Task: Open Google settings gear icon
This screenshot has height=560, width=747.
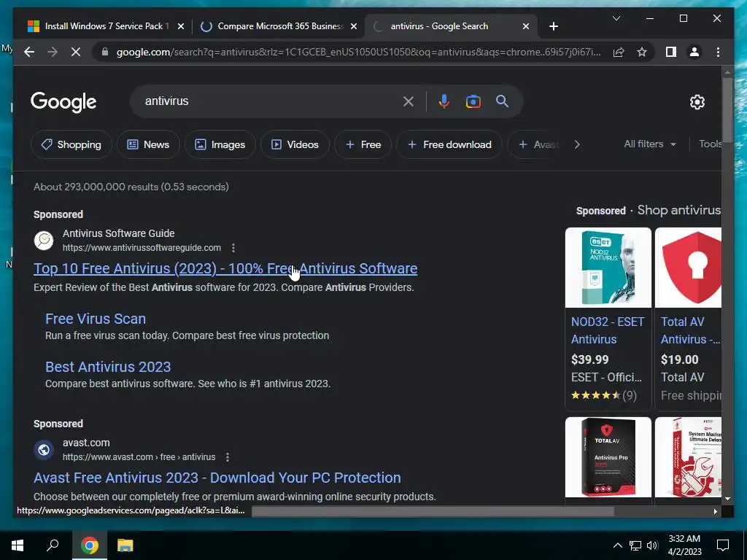Action: pos(697,102)
